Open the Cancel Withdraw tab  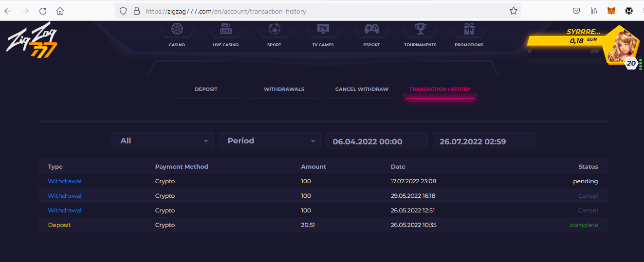point(362,89)
